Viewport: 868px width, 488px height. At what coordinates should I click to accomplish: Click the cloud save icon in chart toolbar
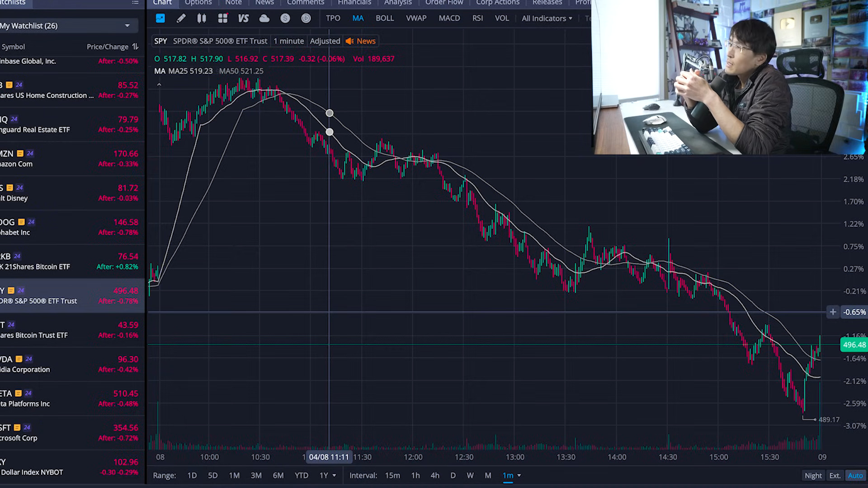(x=264, y=18)
